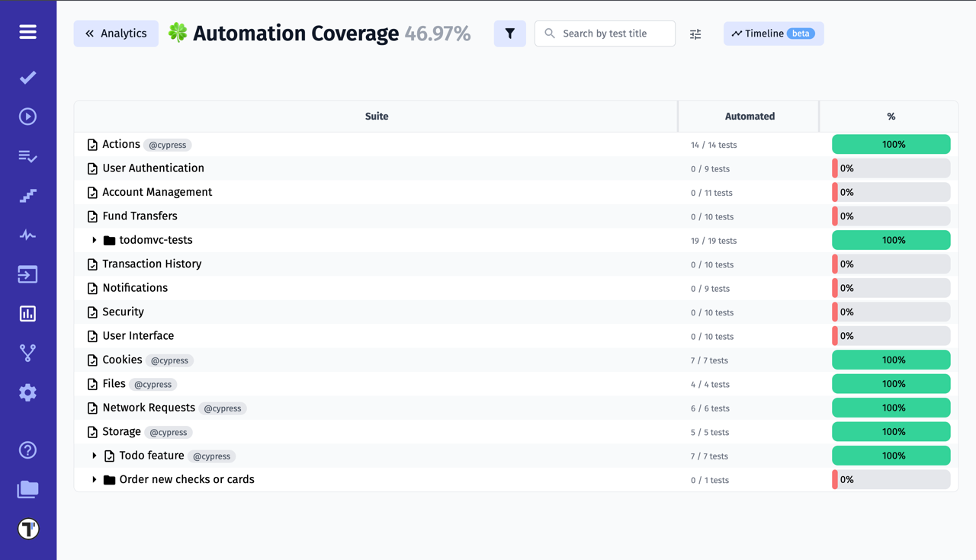Open project Settings via the gear icon
The width and height of the screenshot is (976, 560).
[27, 392]
